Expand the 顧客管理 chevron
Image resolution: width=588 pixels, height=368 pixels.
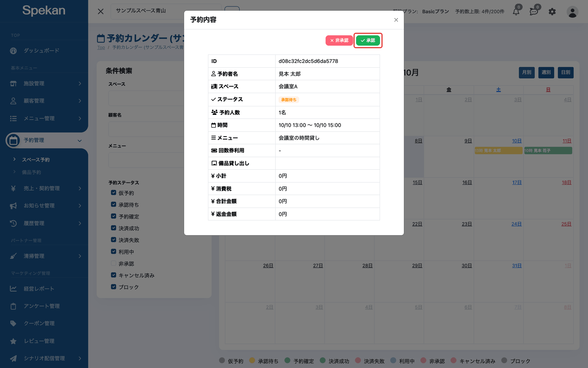tap(80, 101)
